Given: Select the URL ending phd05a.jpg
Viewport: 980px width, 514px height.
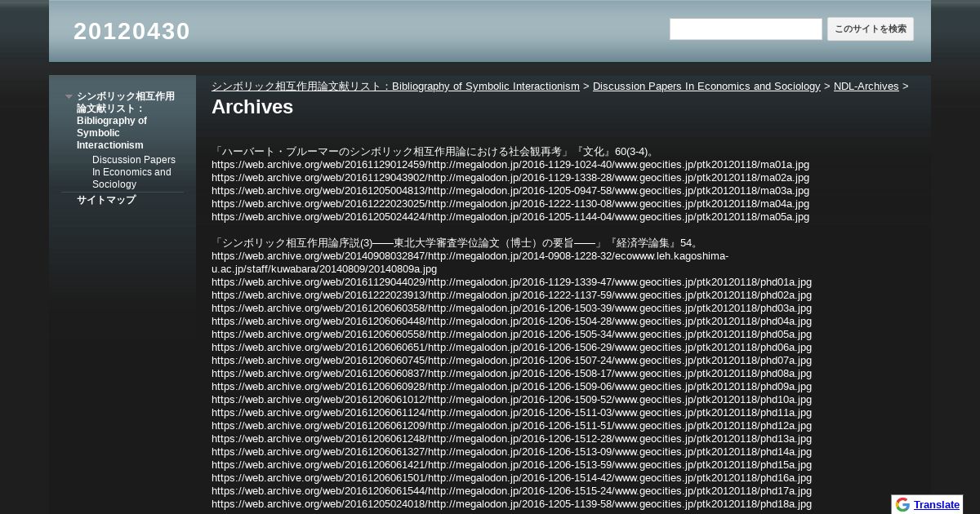Looking at the screenshot, I should [512, 335].
